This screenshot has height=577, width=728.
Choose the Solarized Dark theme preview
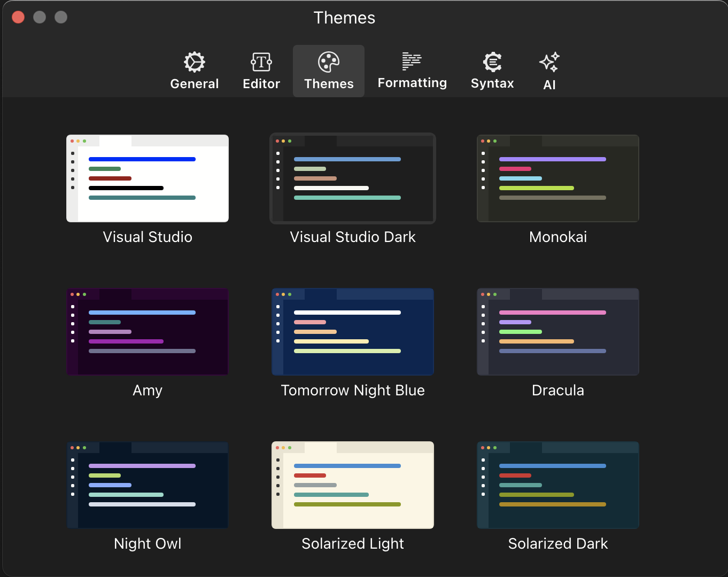(x=558, y=485)
